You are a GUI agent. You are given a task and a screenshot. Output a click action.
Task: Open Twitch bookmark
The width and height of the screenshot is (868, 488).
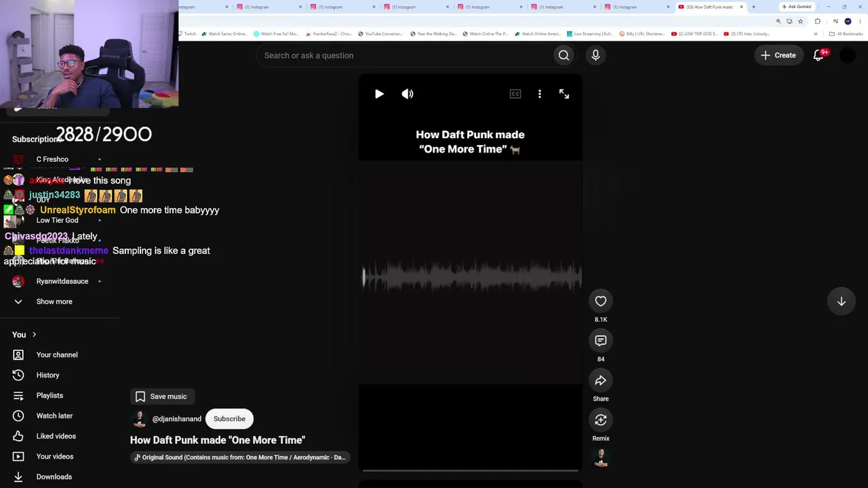pos(187,34)
